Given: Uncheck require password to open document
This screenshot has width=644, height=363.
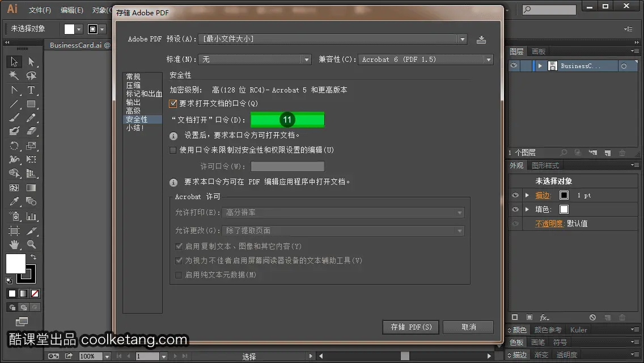Looking at the screenshot, I should [x=173, y=104].
